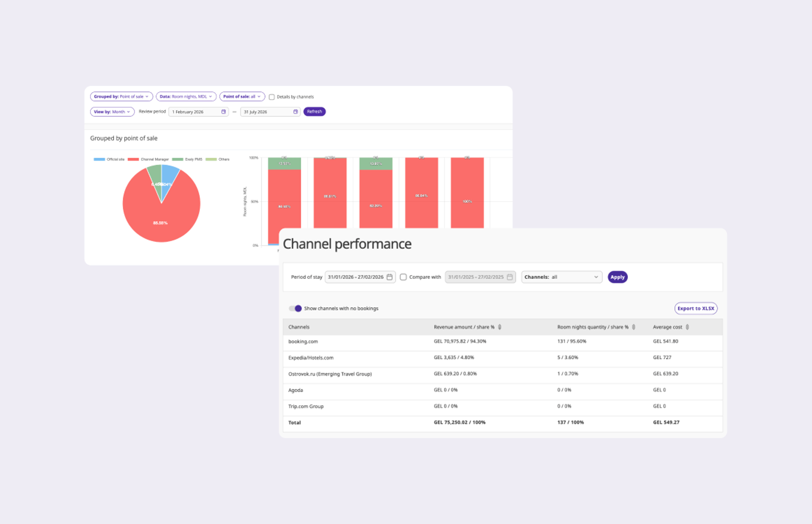
Task: Select the 'Agoda' channel row
Action: click(x=502, y=390)
